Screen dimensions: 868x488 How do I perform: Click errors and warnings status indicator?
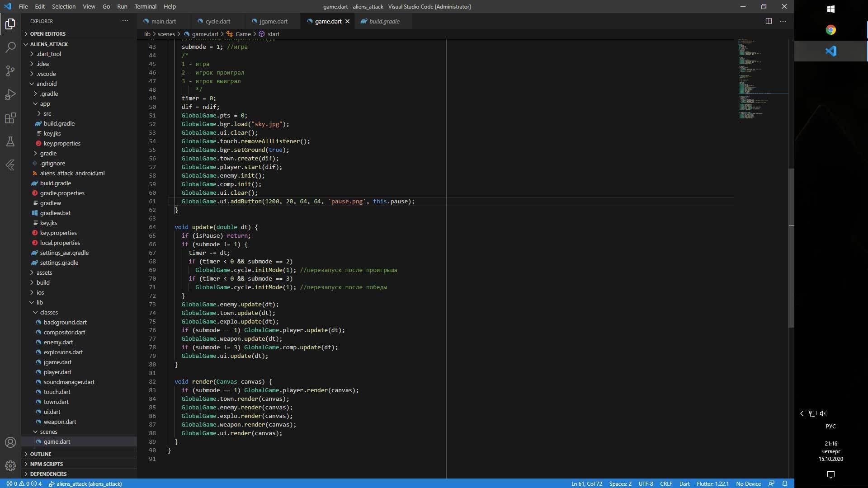coord(24,483)
